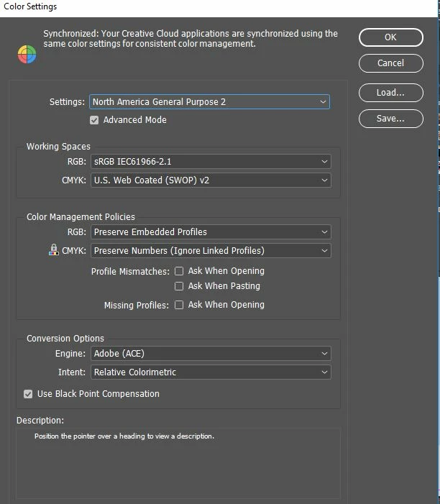Open the Settings preset dropdown
The image size is (440, 504).
209,102
